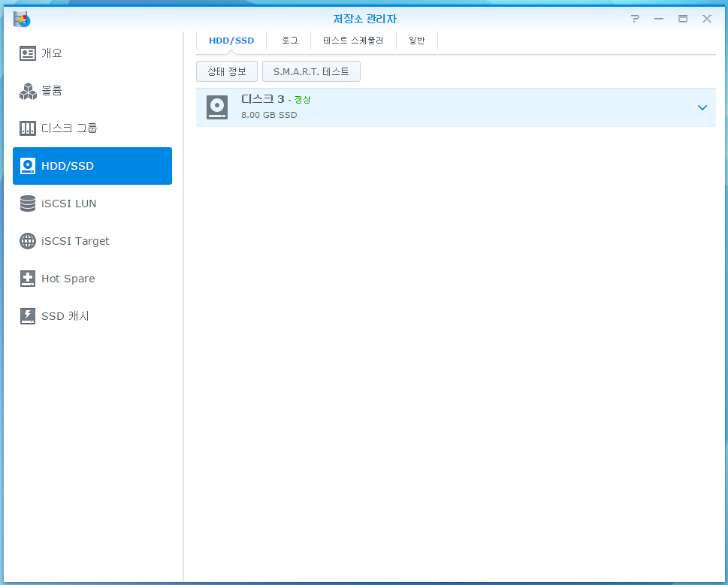Select the HDD/SSD sidebar drive icon
728x585 pixels.
[28, 166]
